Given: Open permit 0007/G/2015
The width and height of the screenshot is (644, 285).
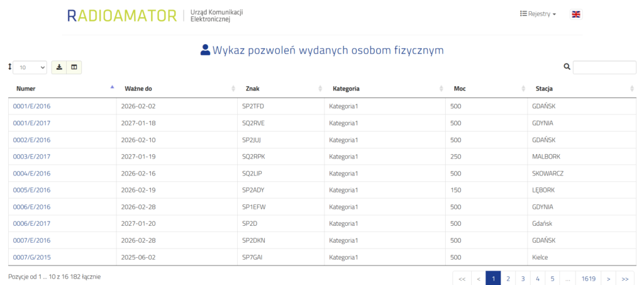Looking at the screenshot, I should point(31,257).
